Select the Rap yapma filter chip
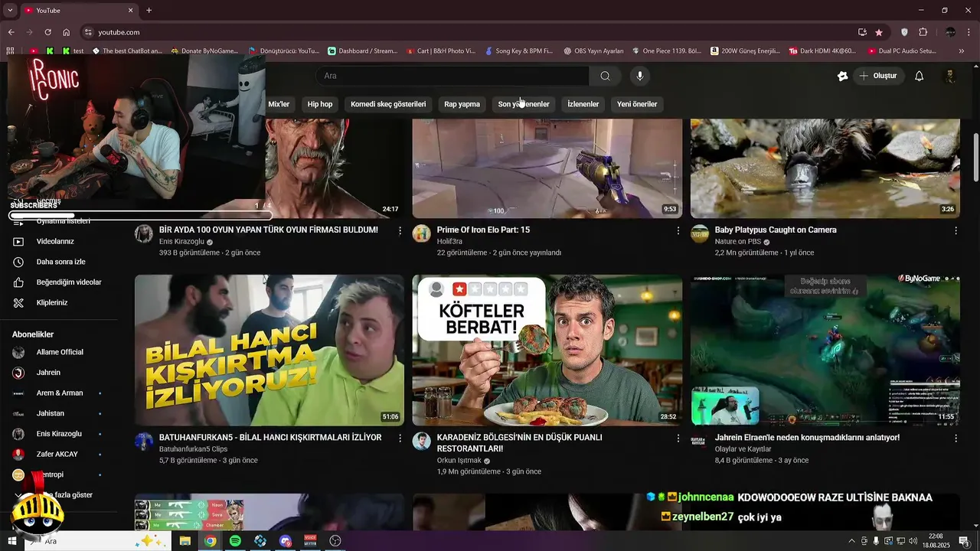Viewport: 980px width, 551px height. [462, 104]
